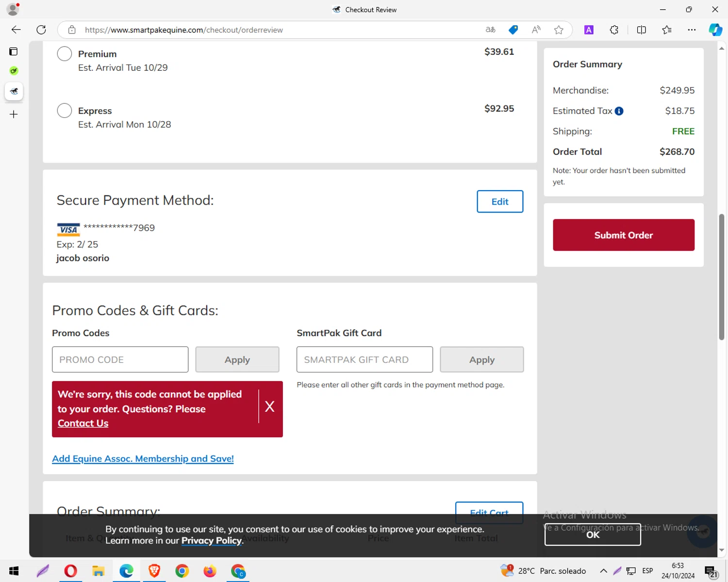Show Estimated Tax info tooltip
This screenshot has width=728, height=582.
[x=619, y=111]
